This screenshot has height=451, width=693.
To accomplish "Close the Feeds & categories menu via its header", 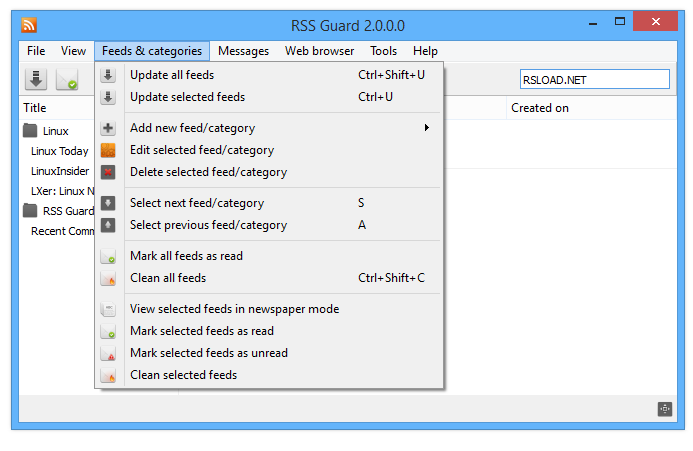I will (152, 51).
